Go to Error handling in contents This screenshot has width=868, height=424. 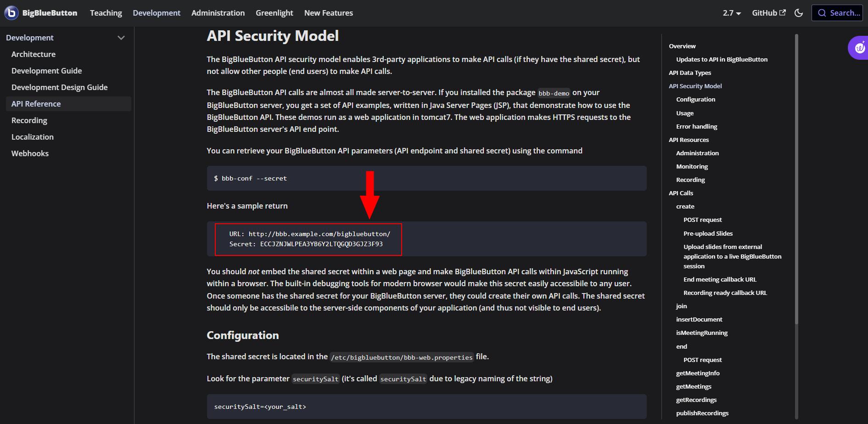tap(696, 126)
